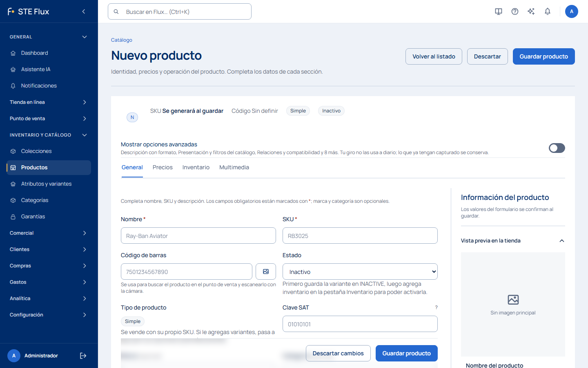Collapse the GENERAL sidebar section
This screenshot has height=368, width=588.
[49, 37]
